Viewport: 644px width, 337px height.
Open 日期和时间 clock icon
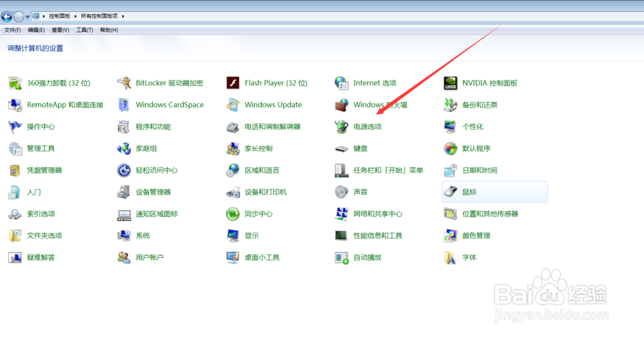coord(451,170)
